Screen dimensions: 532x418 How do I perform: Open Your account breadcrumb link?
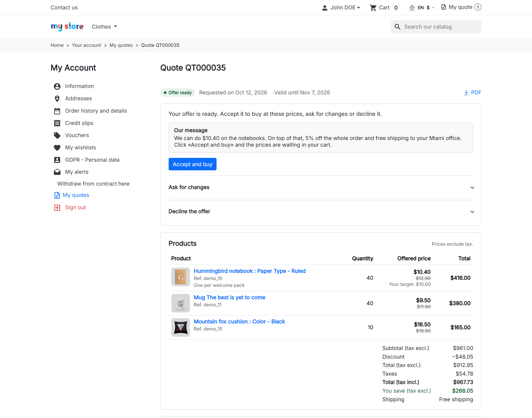pos(86,45)
